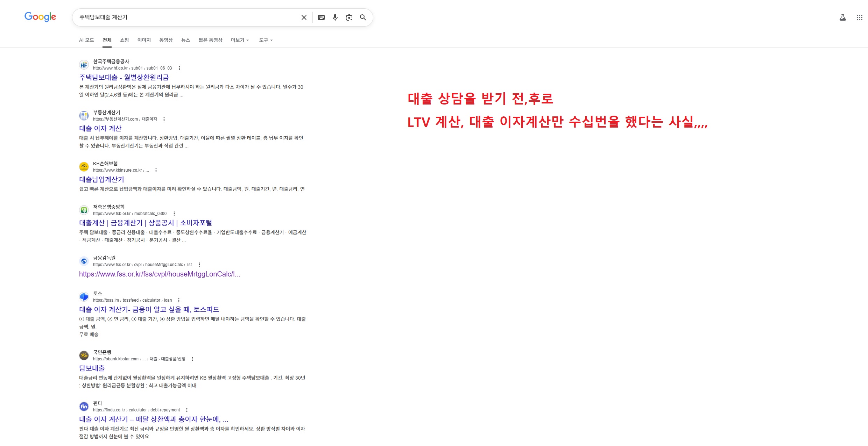Viewport: 868px width, 446px height.
Task: Open Google Lens image search
Action: click(x=349, y=17)
